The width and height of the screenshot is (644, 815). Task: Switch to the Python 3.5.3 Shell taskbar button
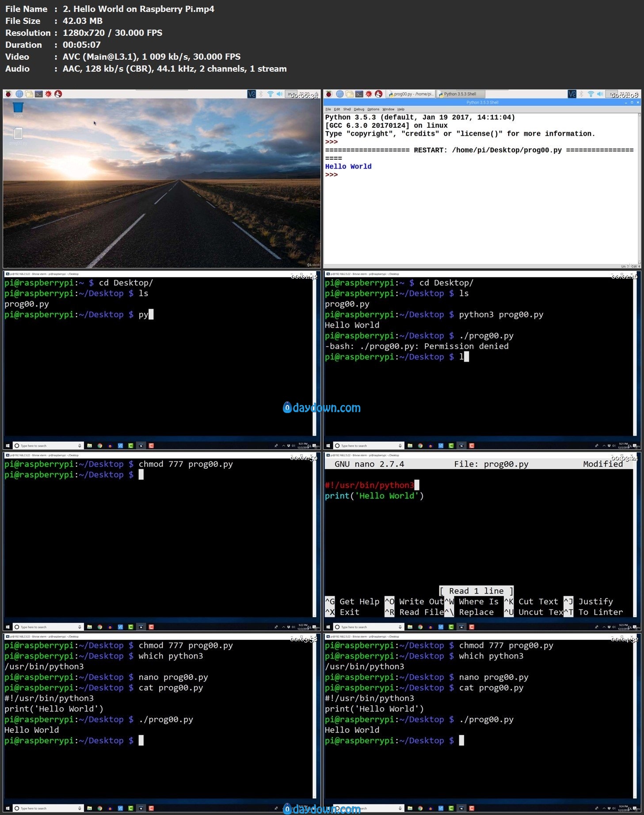point(461,94)
